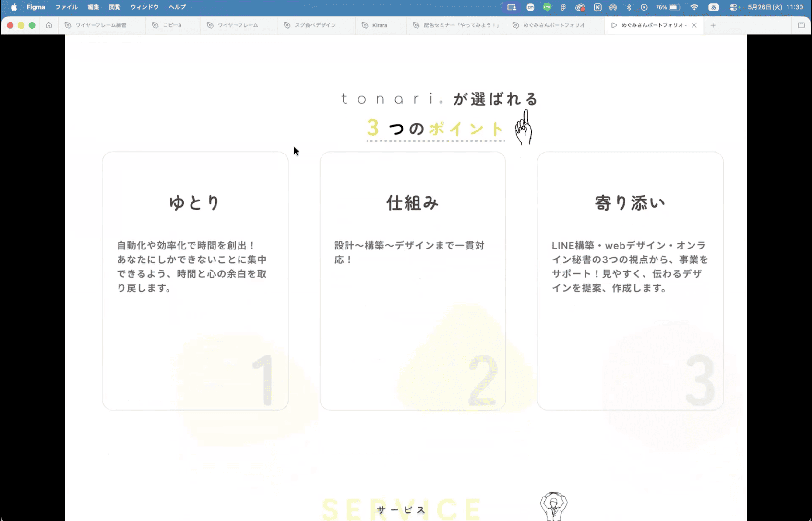Open the LINE menu bar icon
812x521 pixels.
click(x=547, y=7)
